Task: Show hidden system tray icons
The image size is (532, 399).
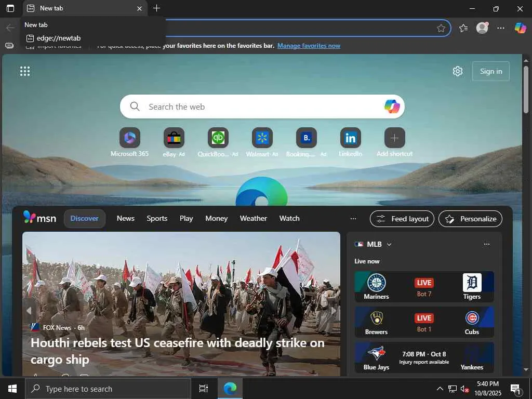Action: coord(440,389)
